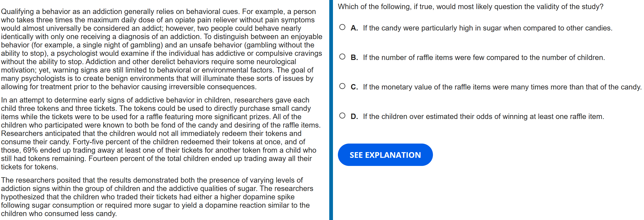Click the bold letter C label
The height and width of the screenshot is (220, 644).
point(354,87)
